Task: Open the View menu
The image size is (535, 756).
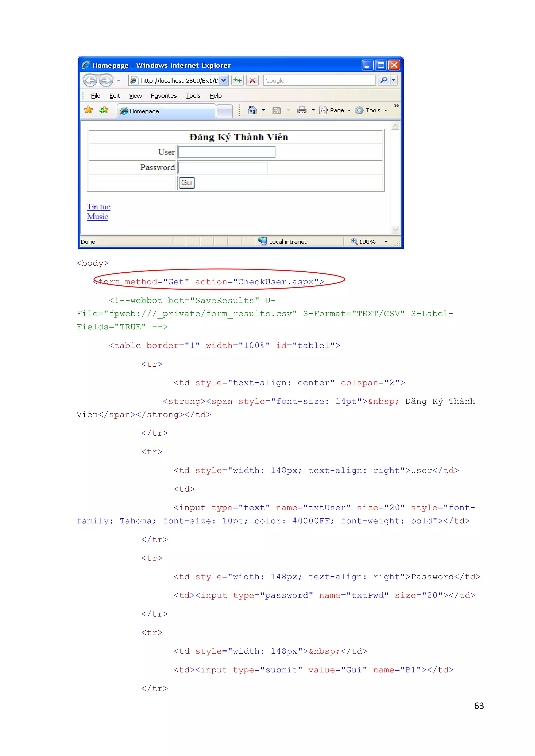Action: click(135, 96)
